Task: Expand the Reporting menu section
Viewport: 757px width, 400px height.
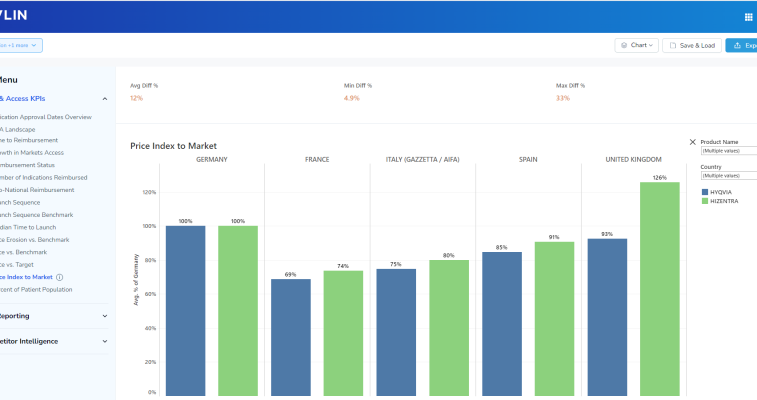Action: click(x=105, y=316)
